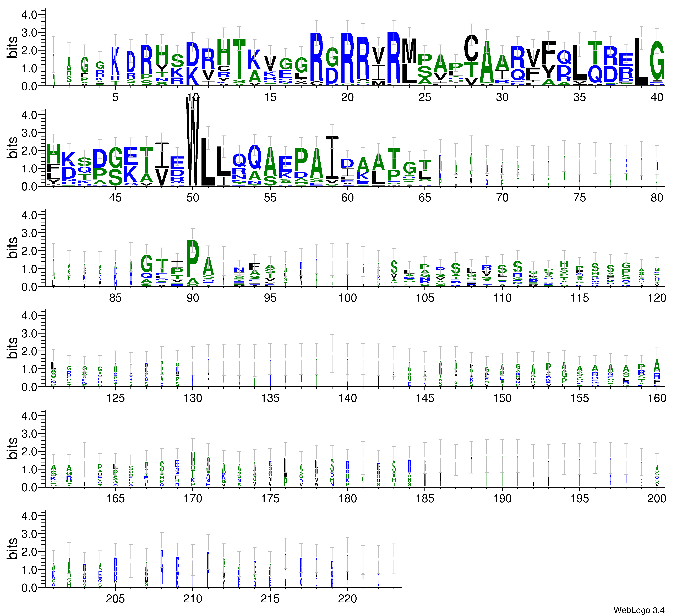Viewport: 682px width, 616px height.
Task: Click the green G at position 87
Action: pyautogui.click(x=146, y=264)
